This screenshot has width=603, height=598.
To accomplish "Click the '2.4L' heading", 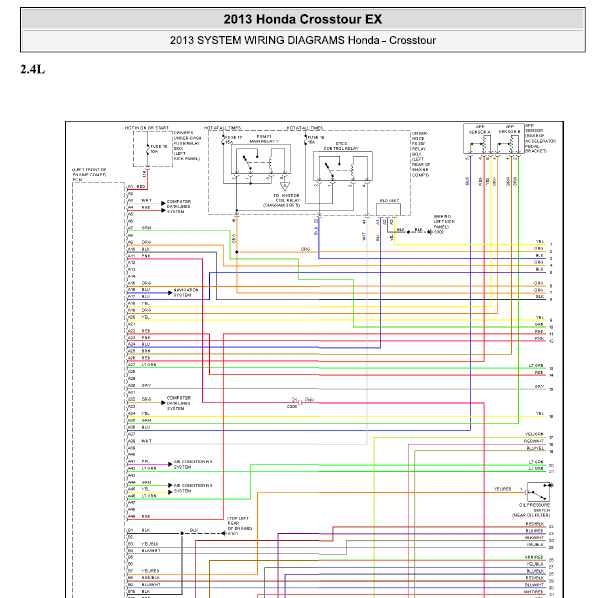I will pos(32,70).
